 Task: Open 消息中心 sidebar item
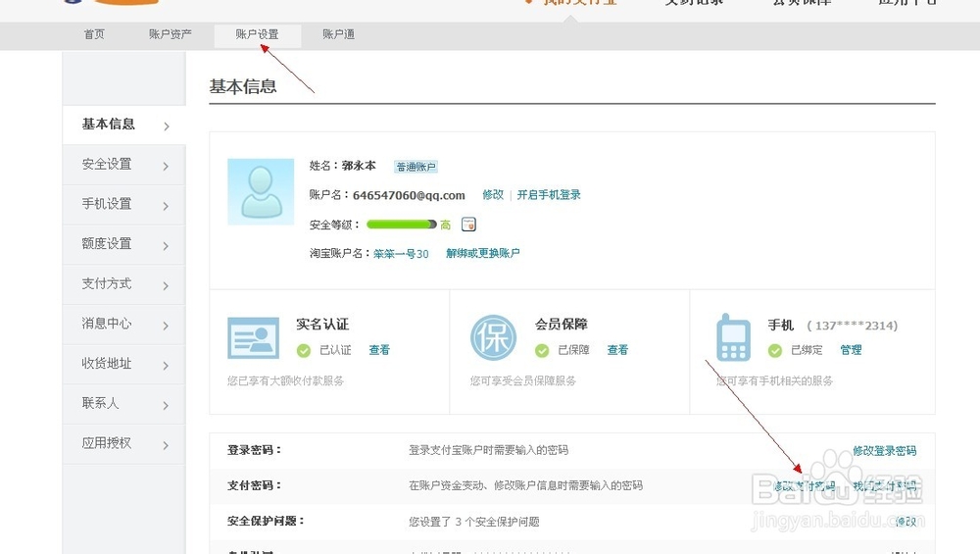[x=123, y=324]
